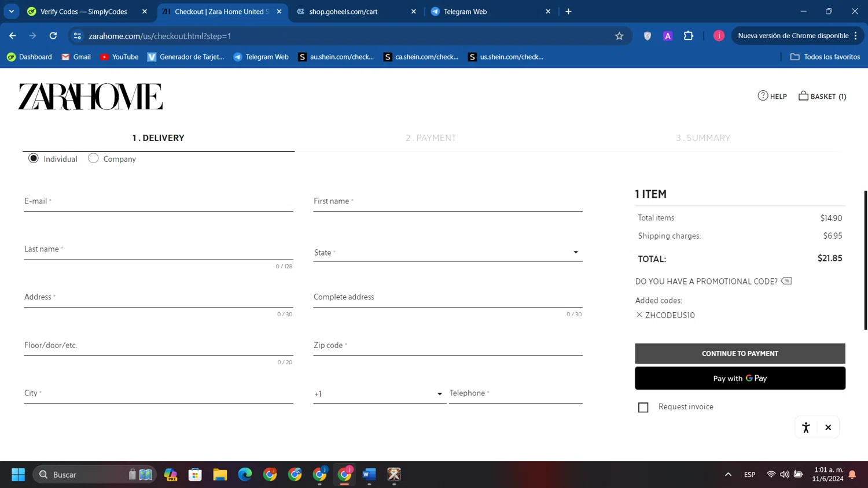Open the volume control in system tray
The image size is (868, 488).
[x=784, y=475]
